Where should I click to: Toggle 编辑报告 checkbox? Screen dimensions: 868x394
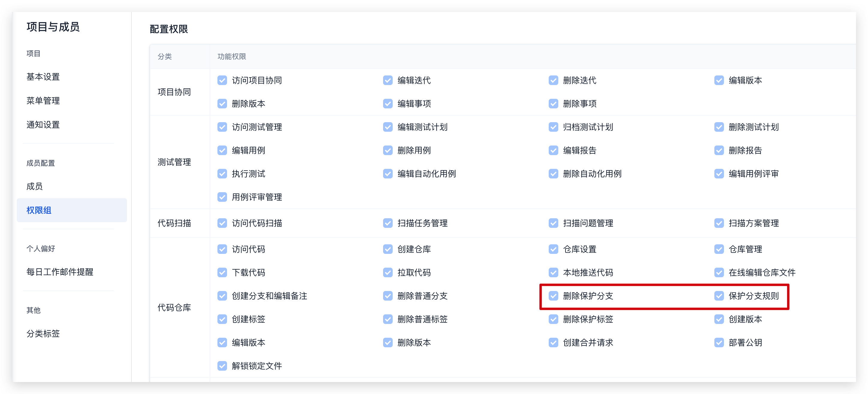pyautogui.click(x=553, y=150)
